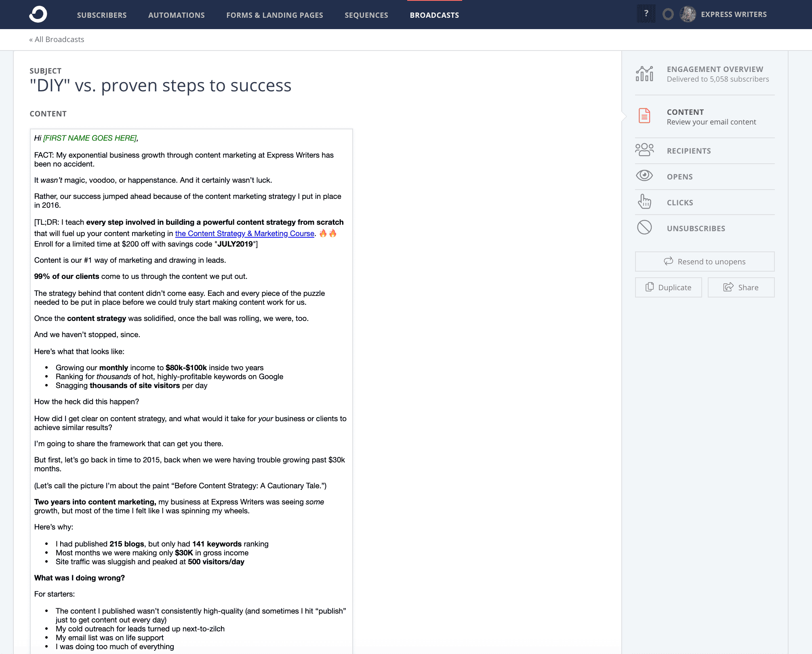
Task: Click the fire emoji after the course link
Action: point(328,233)
